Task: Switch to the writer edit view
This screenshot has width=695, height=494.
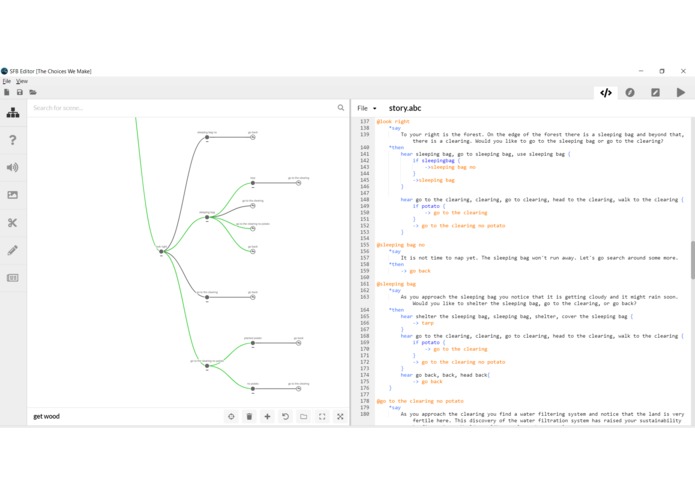Action: click(x=655, y=92)
